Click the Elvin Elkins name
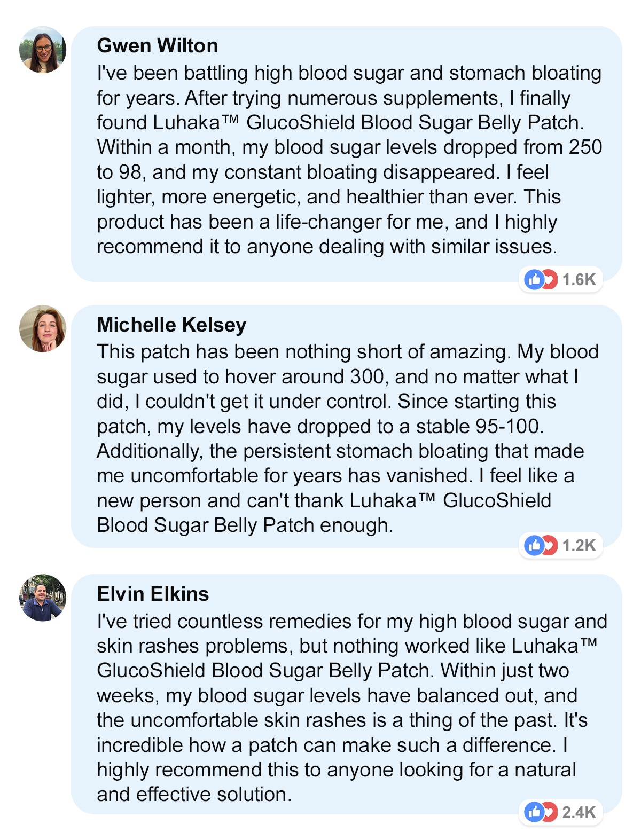The image size is (641, 840). [153, 594]
